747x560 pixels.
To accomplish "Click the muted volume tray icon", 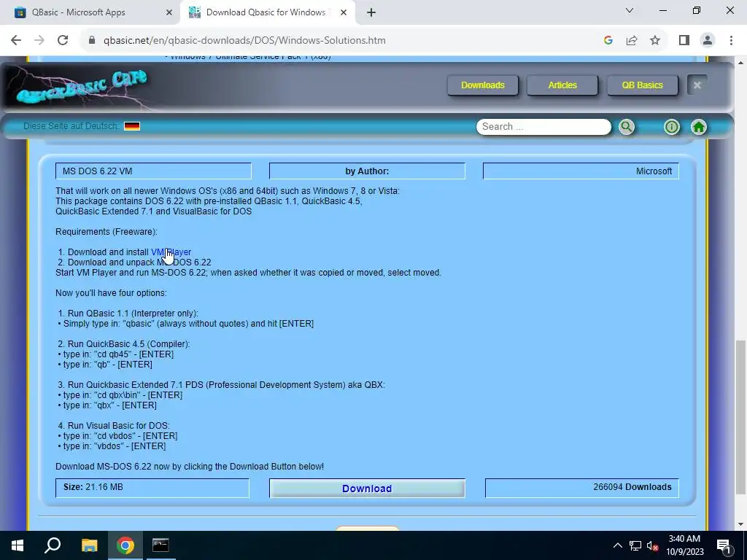I will click(x=652, y=545).
